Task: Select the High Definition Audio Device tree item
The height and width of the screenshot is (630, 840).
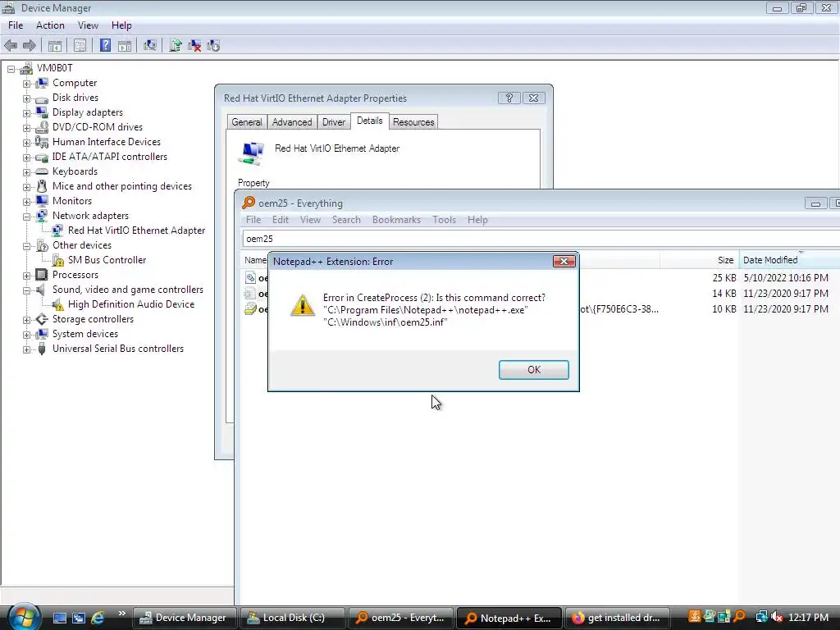Action: tap(131, 304)
